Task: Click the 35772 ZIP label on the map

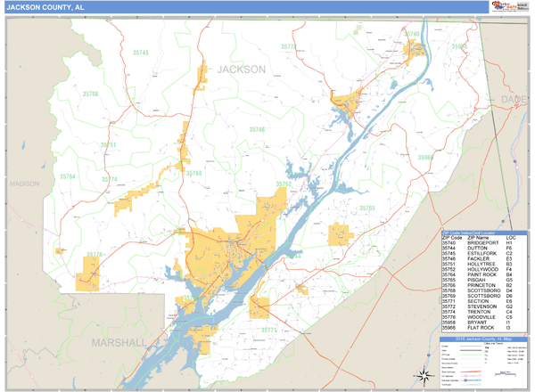Action: [x=289, y=46]
